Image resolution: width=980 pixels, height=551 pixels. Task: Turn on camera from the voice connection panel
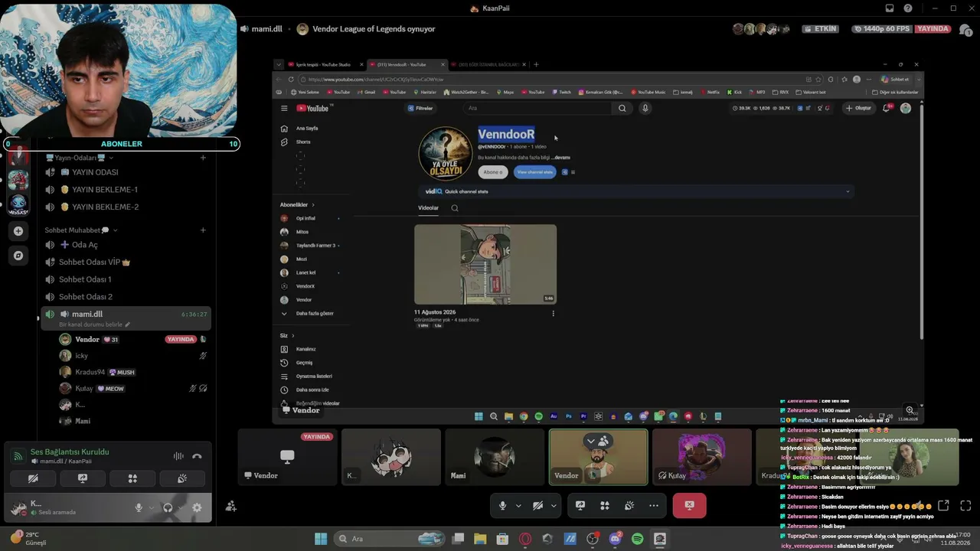coord(33,478)
